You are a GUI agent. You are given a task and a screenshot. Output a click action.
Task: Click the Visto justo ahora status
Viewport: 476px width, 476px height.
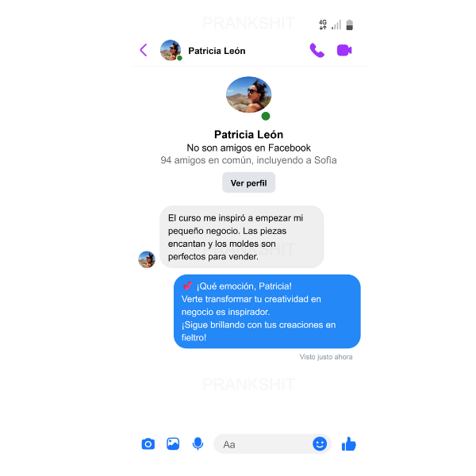point(326,357)
